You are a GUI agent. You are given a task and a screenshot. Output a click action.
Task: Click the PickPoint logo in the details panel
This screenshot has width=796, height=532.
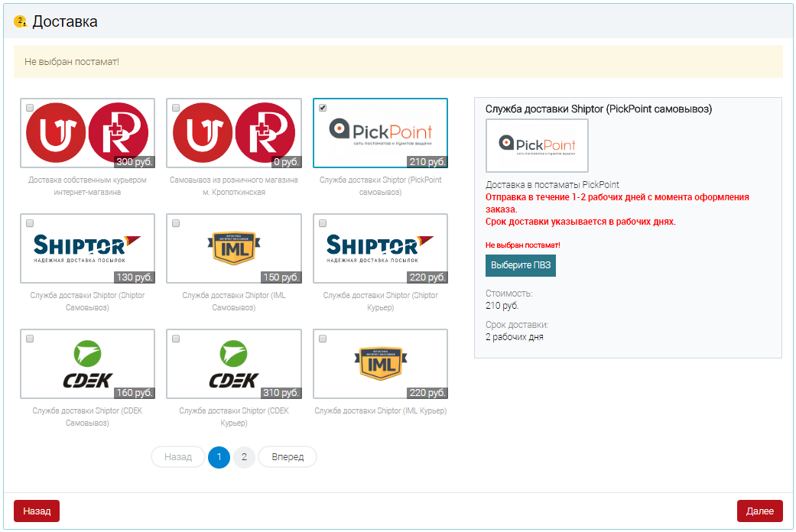pos(537,146)
